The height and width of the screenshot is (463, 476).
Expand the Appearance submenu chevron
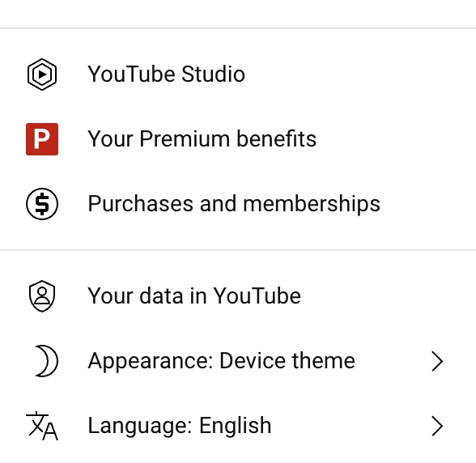437,361
